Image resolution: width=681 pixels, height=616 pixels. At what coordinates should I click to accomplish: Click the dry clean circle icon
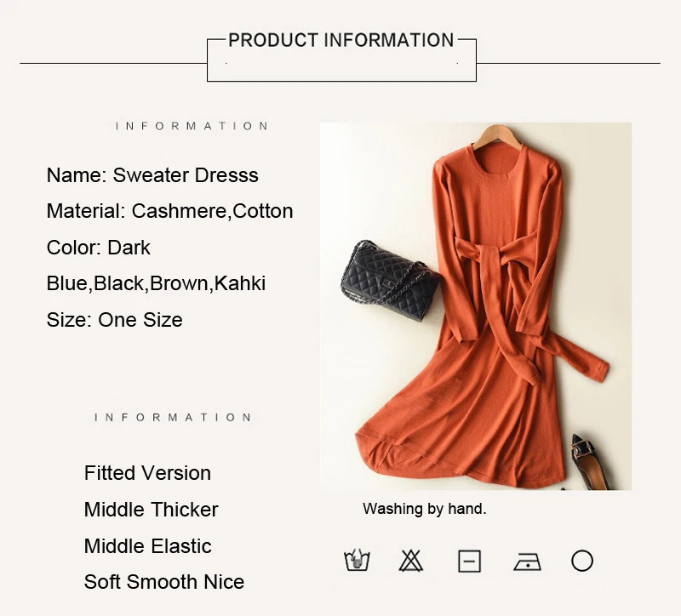click(x=582, y=561)
